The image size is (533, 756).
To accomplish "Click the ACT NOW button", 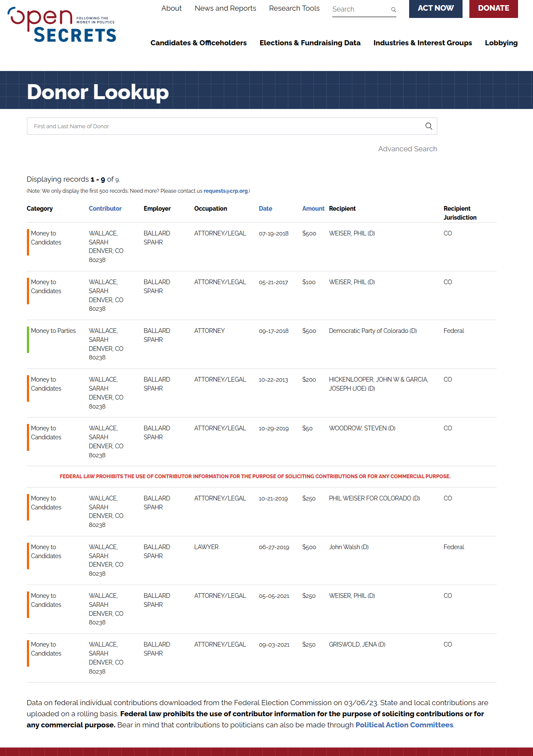I will click(x=436, y=9).
